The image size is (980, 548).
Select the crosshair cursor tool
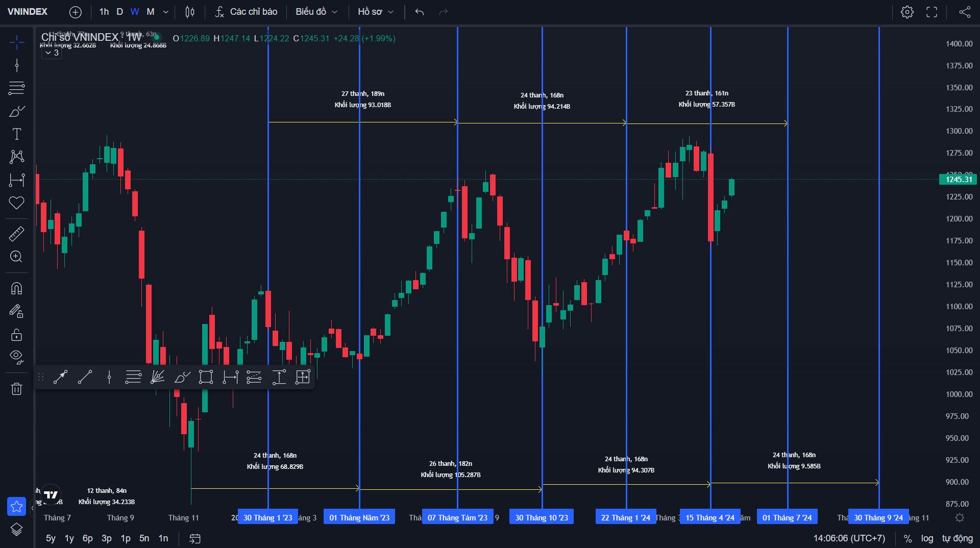pyautogui.click(x=17, y=42)
